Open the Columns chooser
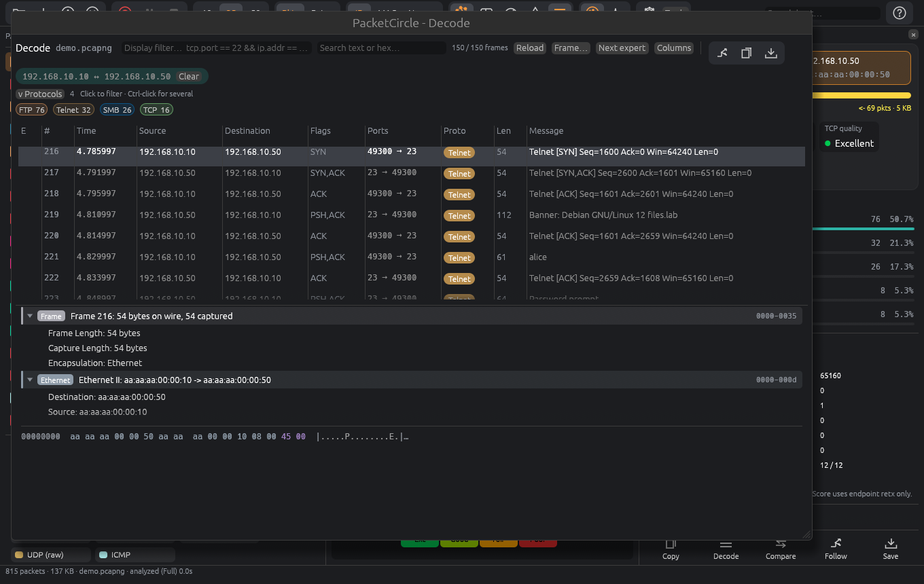Screen dimensions: 924x584 674,48
